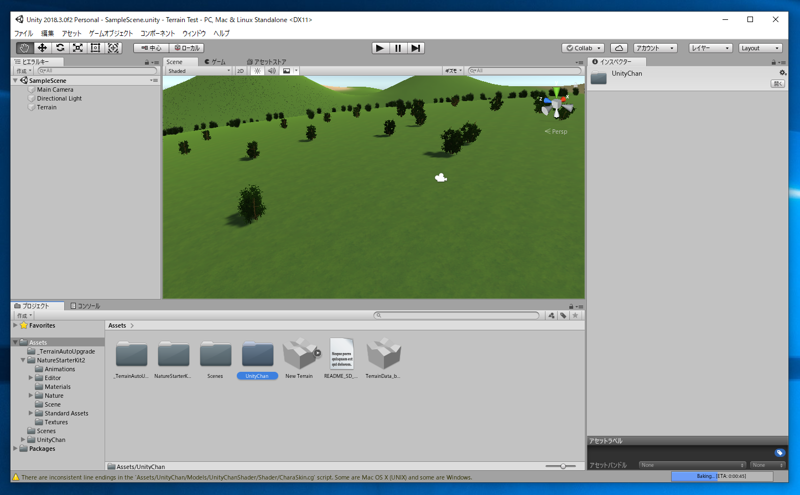
Task: Toggle scene audio button
Action: click(x=272, y=71)
